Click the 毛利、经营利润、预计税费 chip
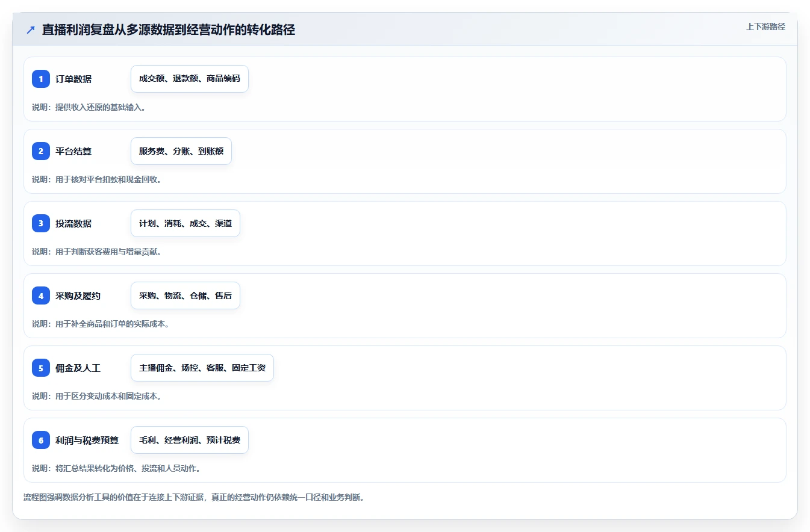 [190, 440]
